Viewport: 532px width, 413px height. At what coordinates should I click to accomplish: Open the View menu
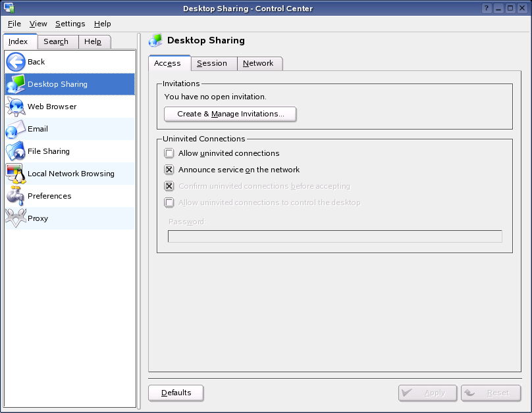click(38, 24)
